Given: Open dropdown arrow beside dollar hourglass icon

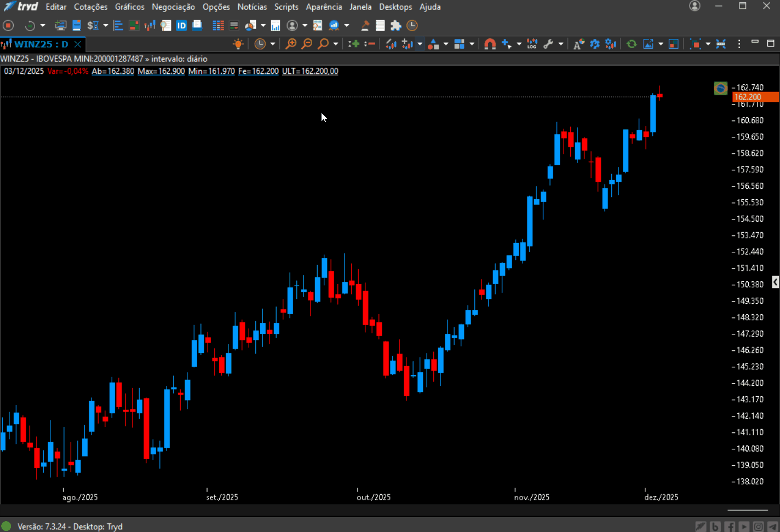Looking at the screenshot, I should pos(106,25).
